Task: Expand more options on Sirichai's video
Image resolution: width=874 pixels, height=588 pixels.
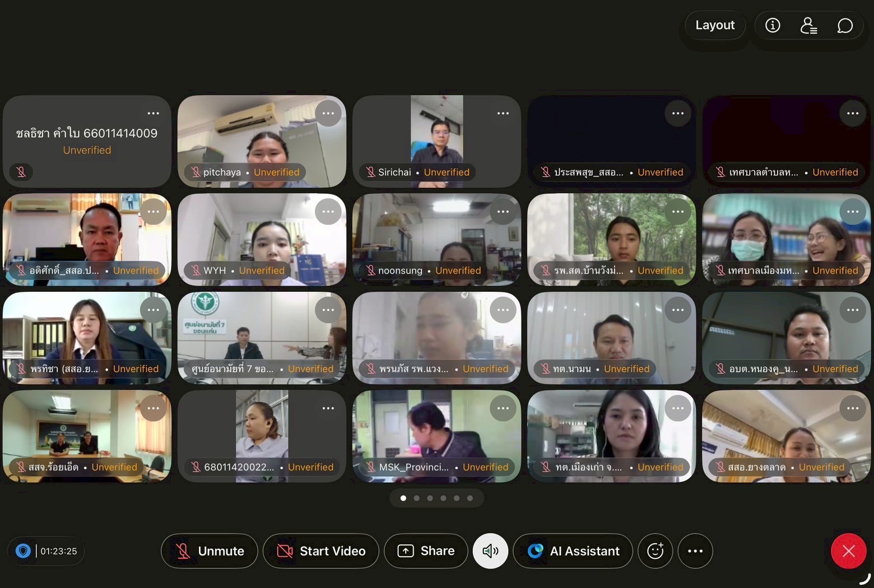Action: [503, 114]
